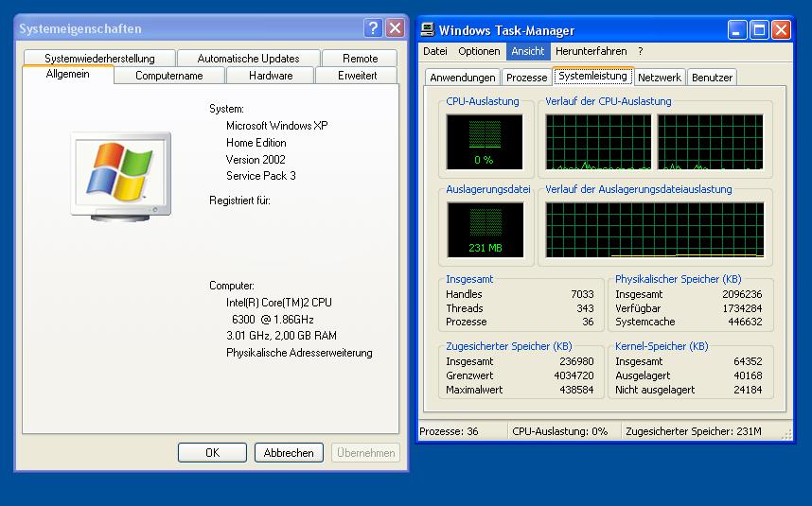Click the first CPU history graph
The image size is (812, 506).
(x=598, y=142)
